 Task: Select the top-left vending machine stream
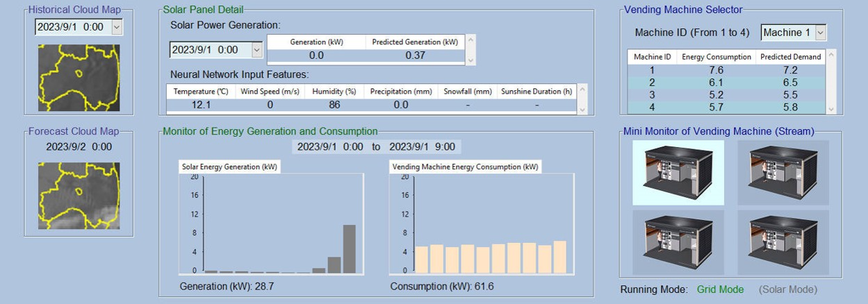pos(678,173)
